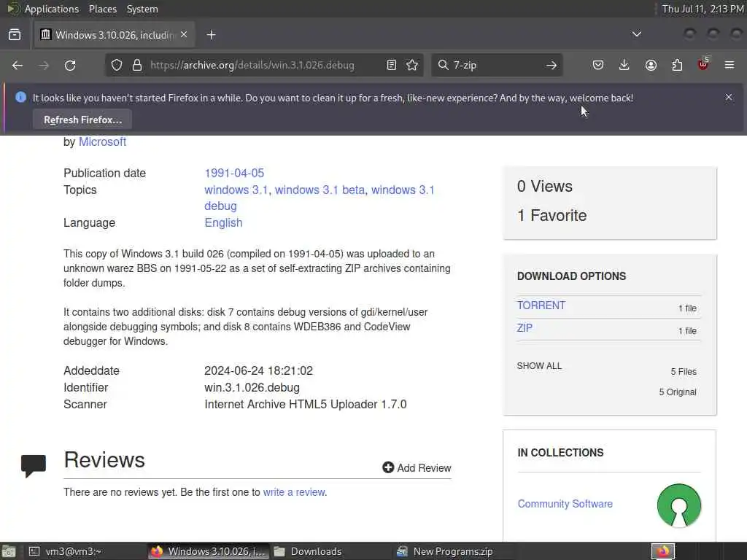Expand the list all tabs chevron
Screen dimensions: 747x560
pos(636,34)
